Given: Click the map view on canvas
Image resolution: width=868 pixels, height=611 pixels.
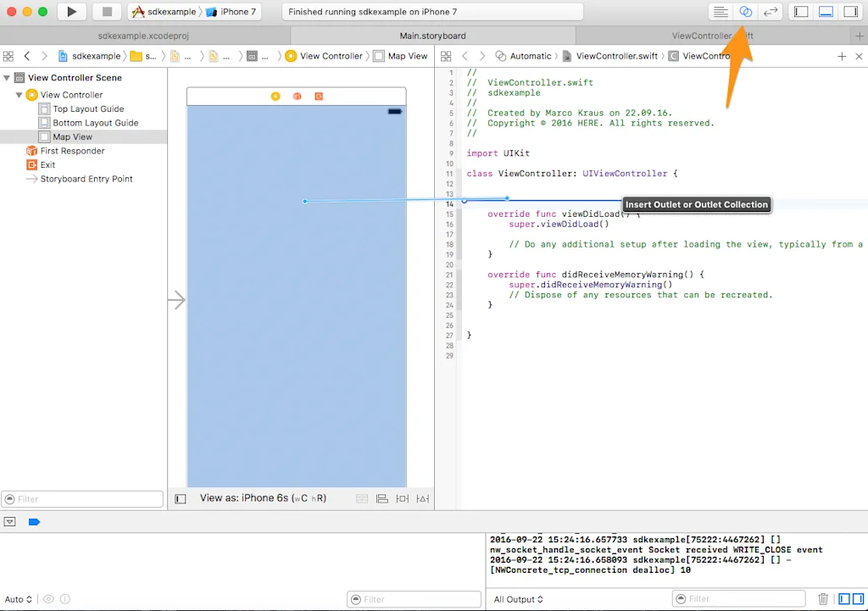Looking at the screenshot, I should click(297, 296).
